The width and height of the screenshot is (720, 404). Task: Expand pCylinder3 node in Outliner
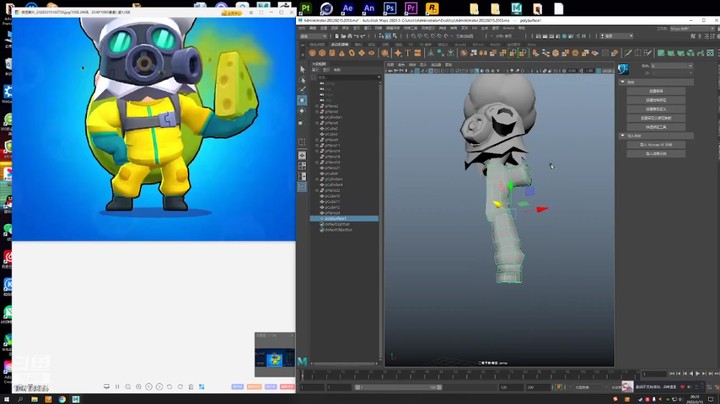[x=317, y=179]
